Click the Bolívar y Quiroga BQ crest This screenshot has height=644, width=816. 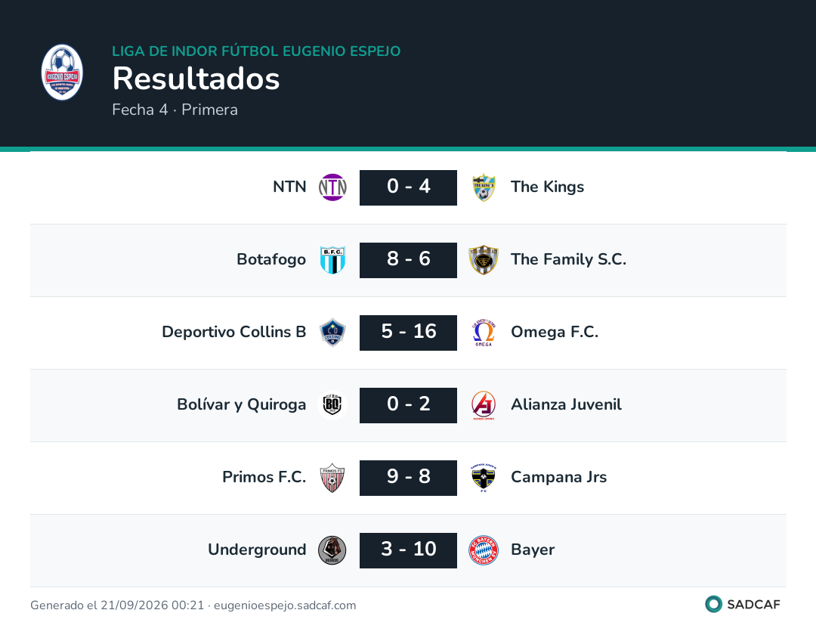332,404
